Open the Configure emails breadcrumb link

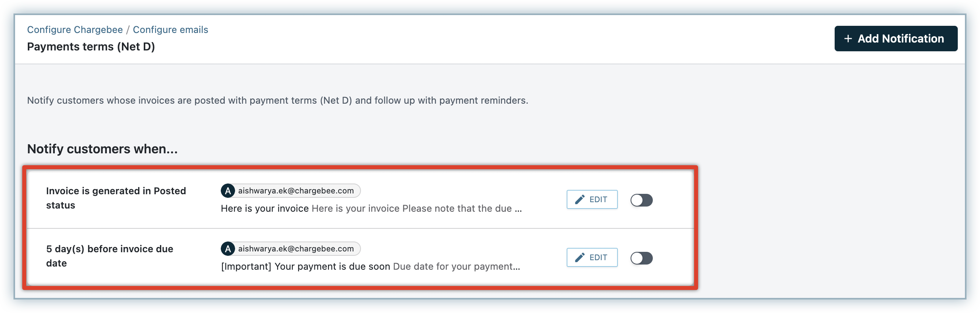click(x=170, y=30)
